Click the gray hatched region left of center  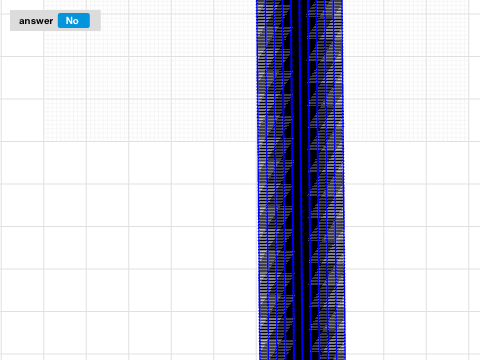click(273, 180)
